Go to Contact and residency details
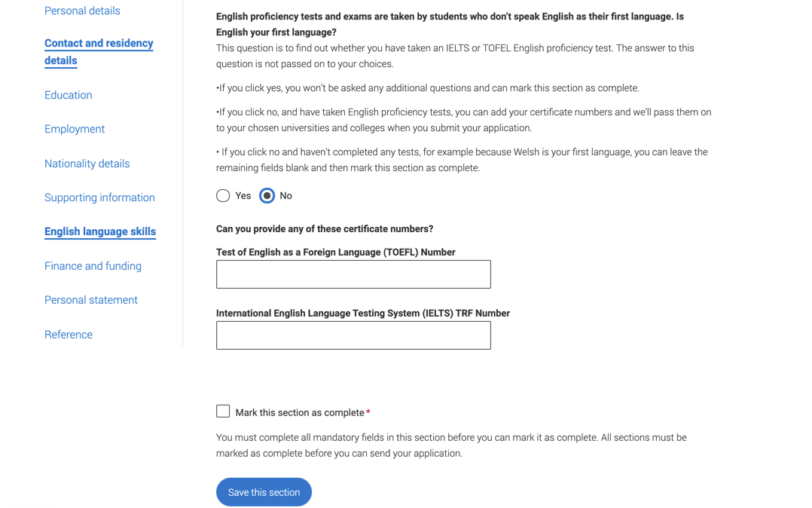 [99, 52]
